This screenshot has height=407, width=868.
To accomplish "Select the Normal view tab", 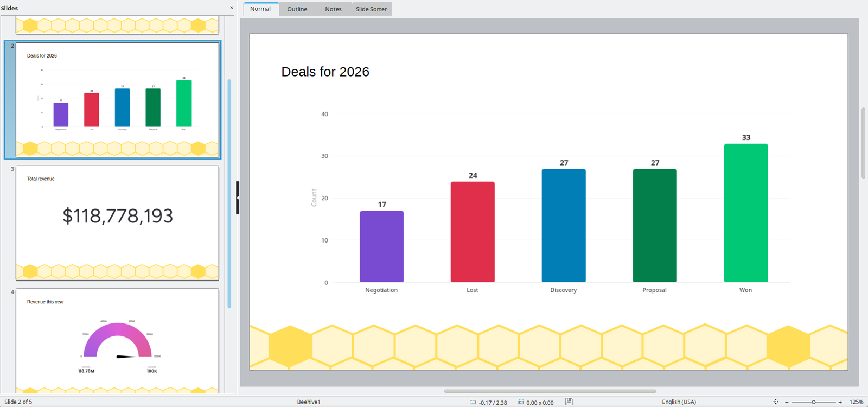I will point(260,9).
